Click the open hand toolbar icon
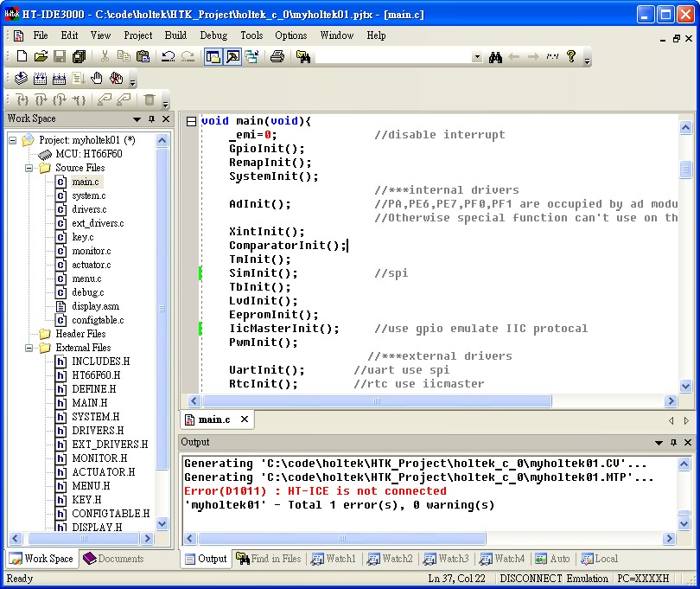 click(x=97, y=79)
